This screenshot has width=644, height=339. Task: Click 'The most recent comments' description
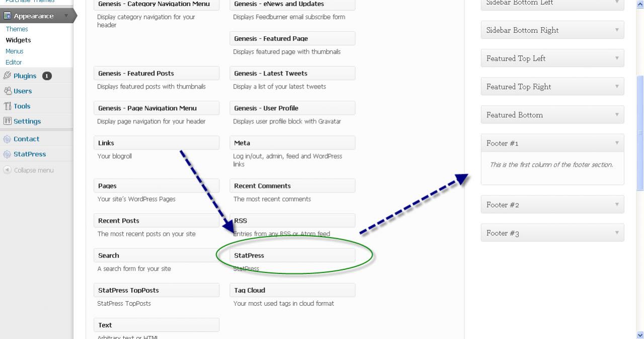(x=272, y=199)
